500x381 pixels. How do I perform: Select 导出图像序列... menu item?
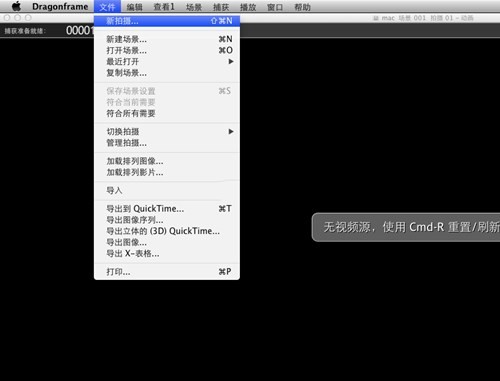(167, 220)
